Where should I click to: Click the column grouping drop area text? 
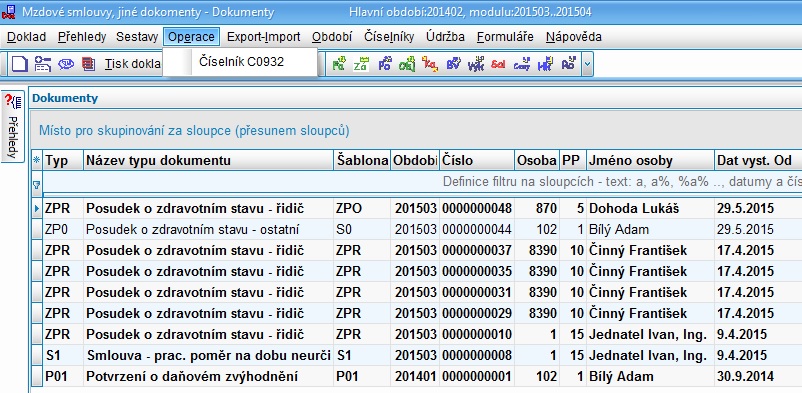pos(194,131)
